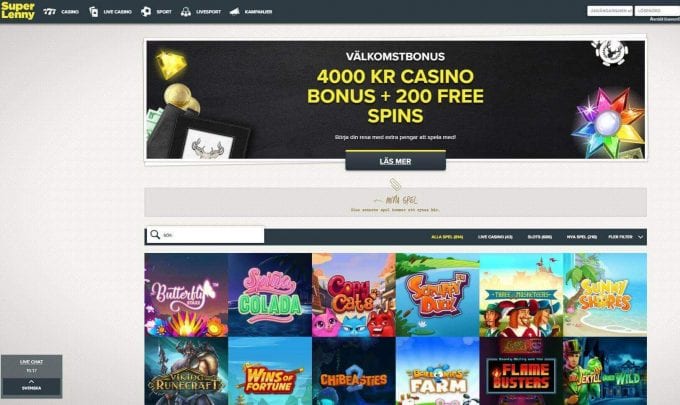Expand the Fler Filter dropdown arrow
680x405 pixels.
tap(641, 237)
